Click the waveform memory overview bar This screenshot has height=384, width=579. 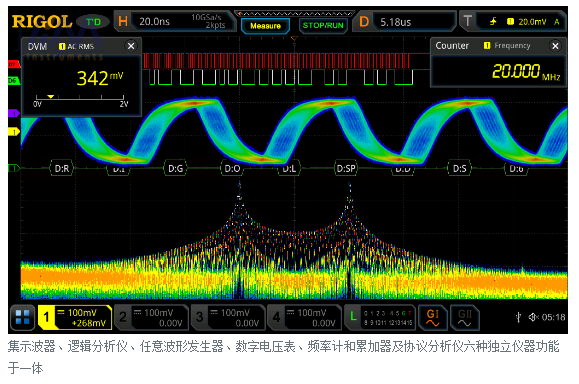pos(294,14)
